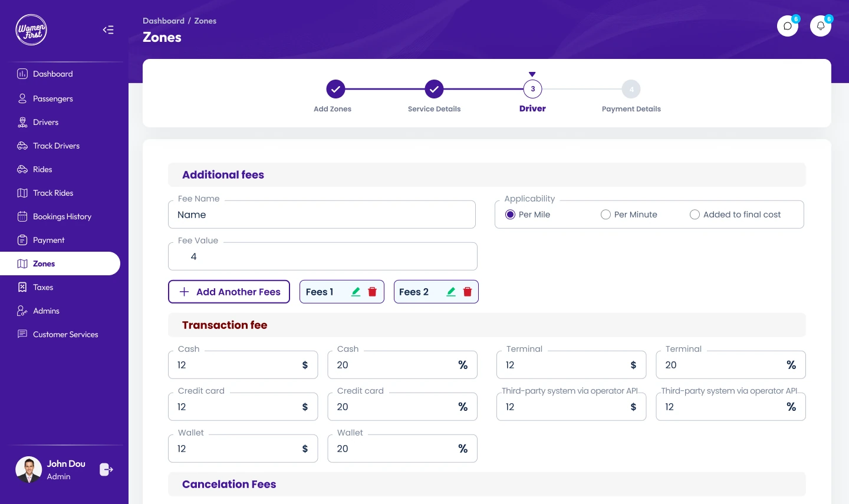This screenshot has width=849, height=504.
Task: Click the Terminal percent field
Action: tap(730, 365)
